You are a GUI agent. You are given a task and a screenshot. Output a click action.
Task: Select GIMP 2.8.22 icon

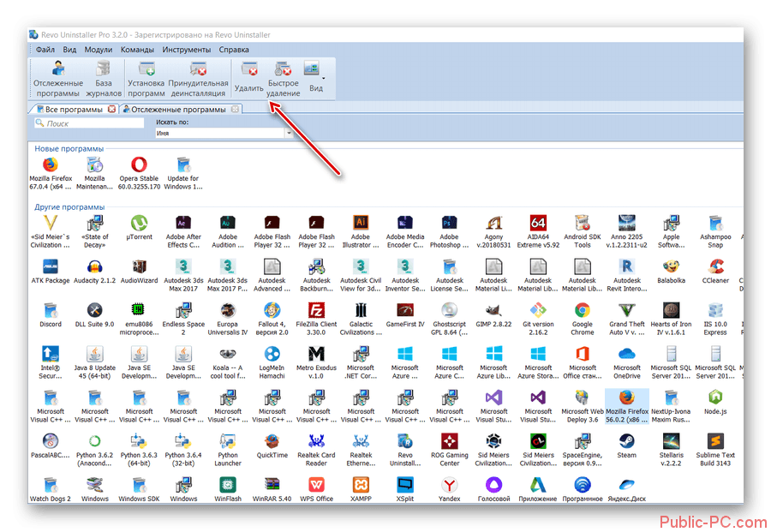pos(493,315)
